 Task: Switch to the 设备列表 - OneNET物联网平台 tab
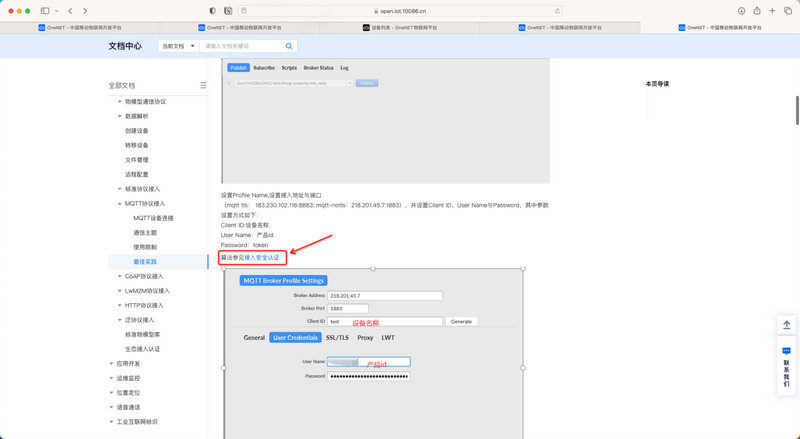(x=399, y=28)
